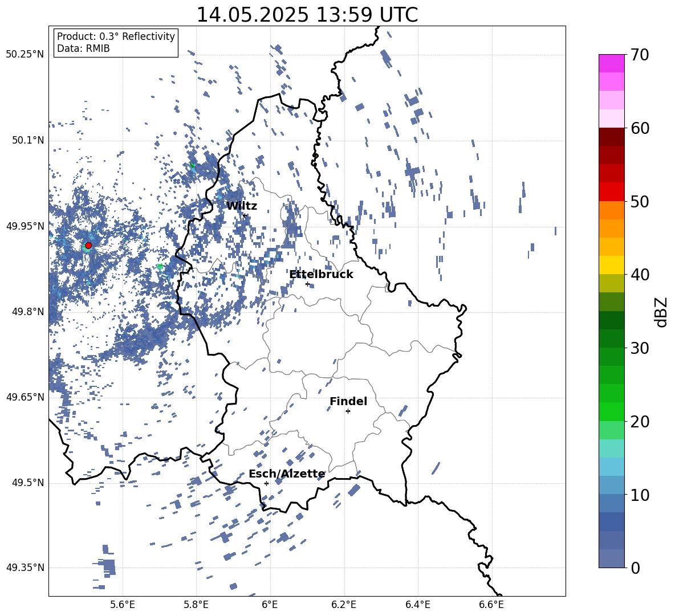Click the Findel station cross marker
The height and width of the screenshot is (616, 675).
pyautogui.click(x=348, y=411)
